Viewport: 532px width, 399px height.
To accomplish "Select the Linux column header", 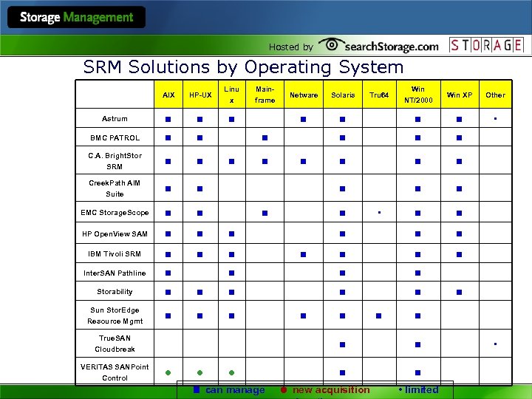I will (232, 95).
